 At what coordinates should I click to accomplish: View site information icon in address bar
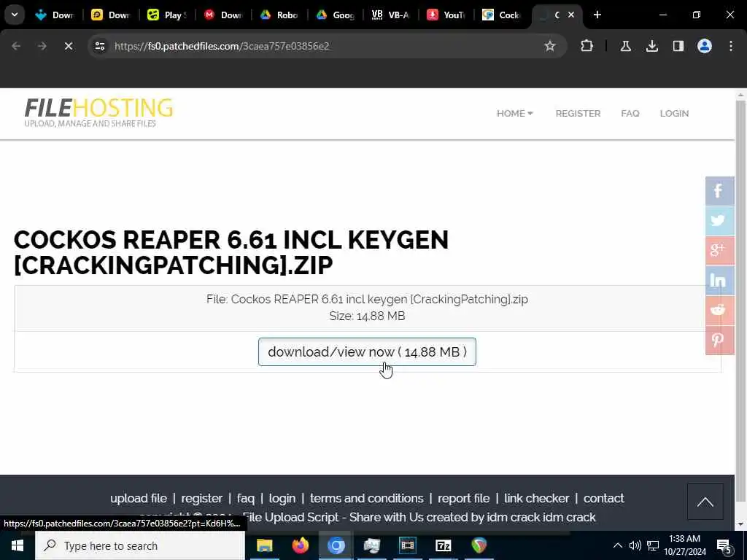click(99, 46)
